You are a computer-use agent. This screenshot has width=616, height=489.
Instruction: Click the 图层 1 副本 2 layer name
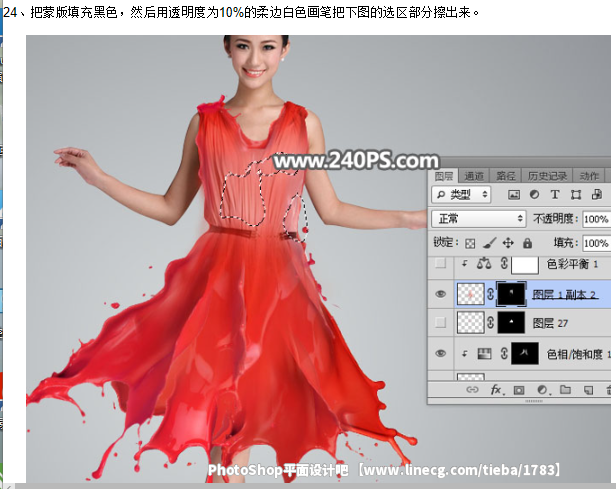pyautogui.click(x=565, y=295)
